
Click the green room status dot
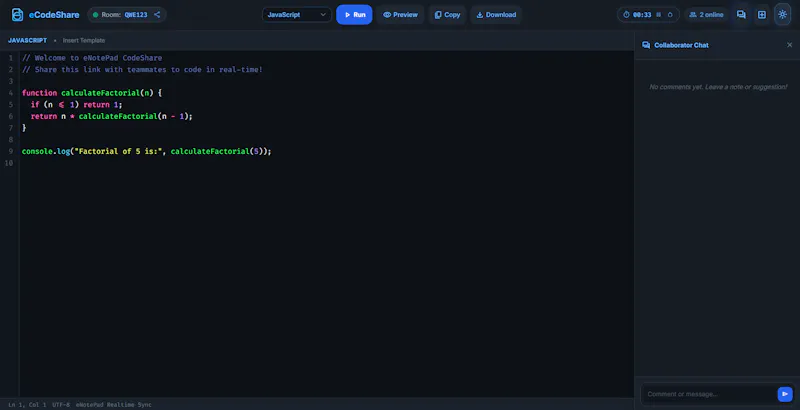(x=95, y=15)
